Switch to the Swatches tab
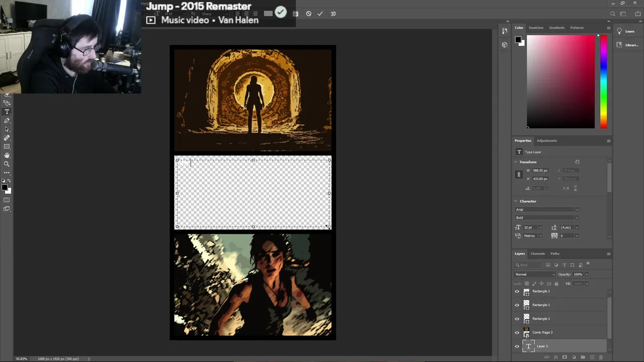 [x=536, y=28]
